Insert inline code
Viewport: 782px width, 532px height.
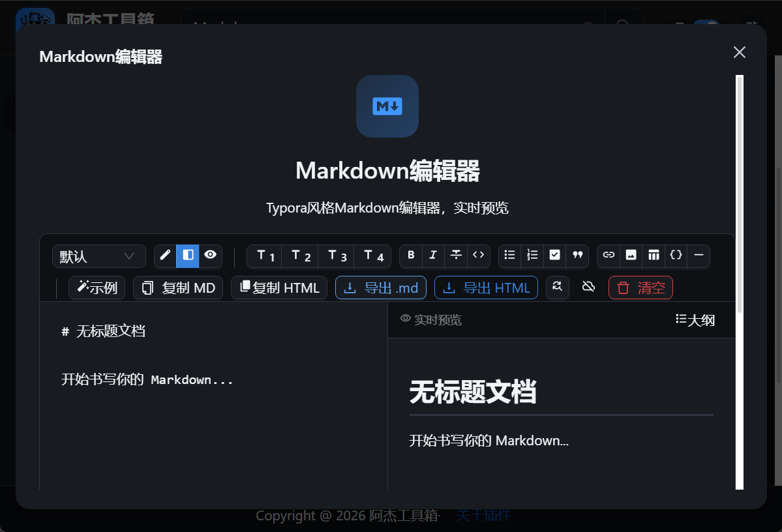478,256
